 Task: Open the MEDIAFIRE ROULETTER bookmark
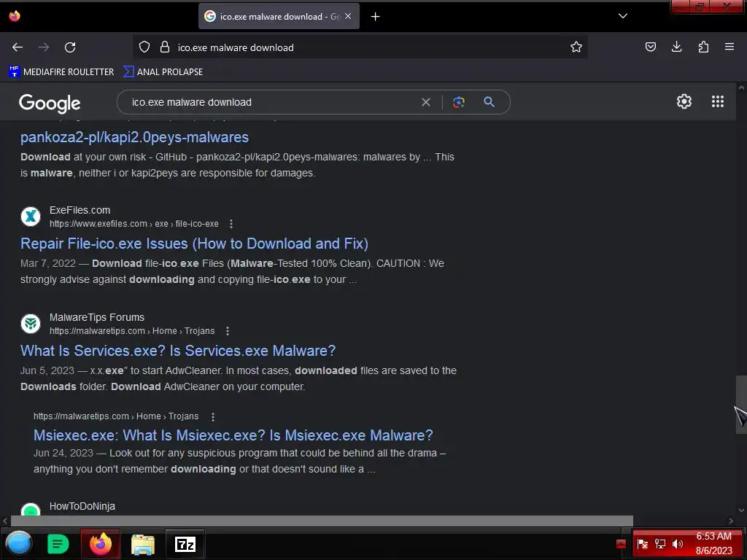point(61,72)
